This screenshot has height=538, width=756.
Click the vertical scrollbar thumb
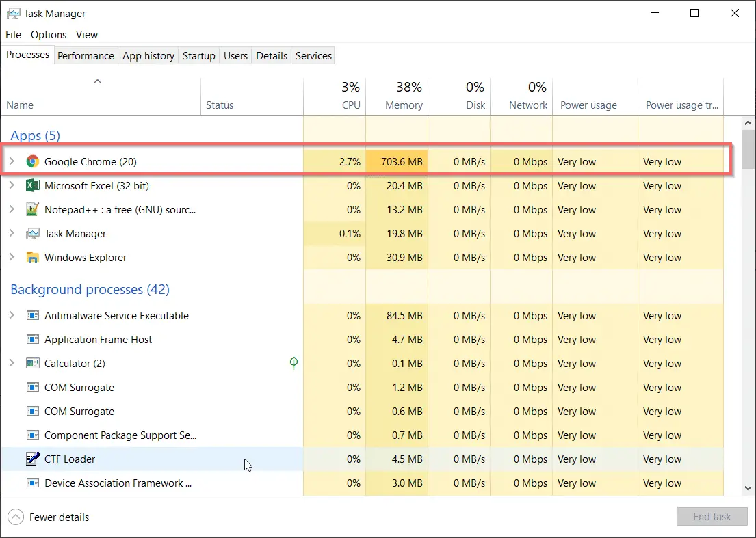click(748, 149)
